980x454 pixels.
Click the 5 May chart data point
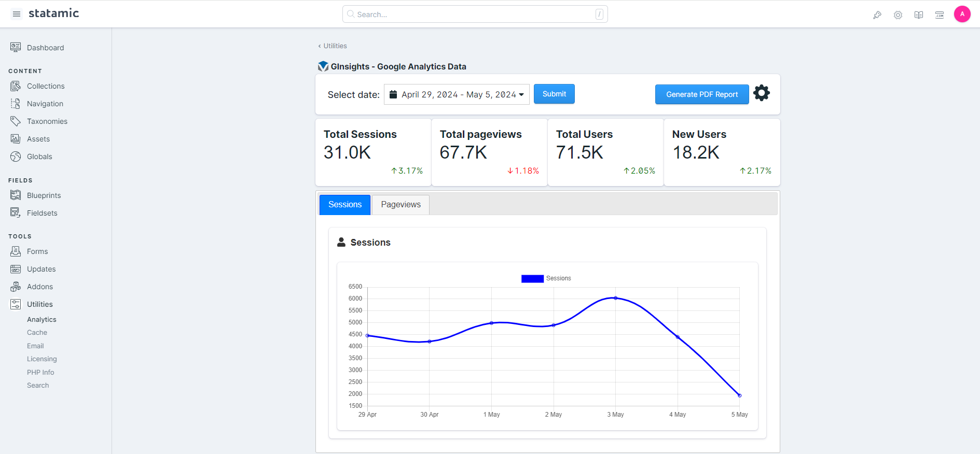740,395
